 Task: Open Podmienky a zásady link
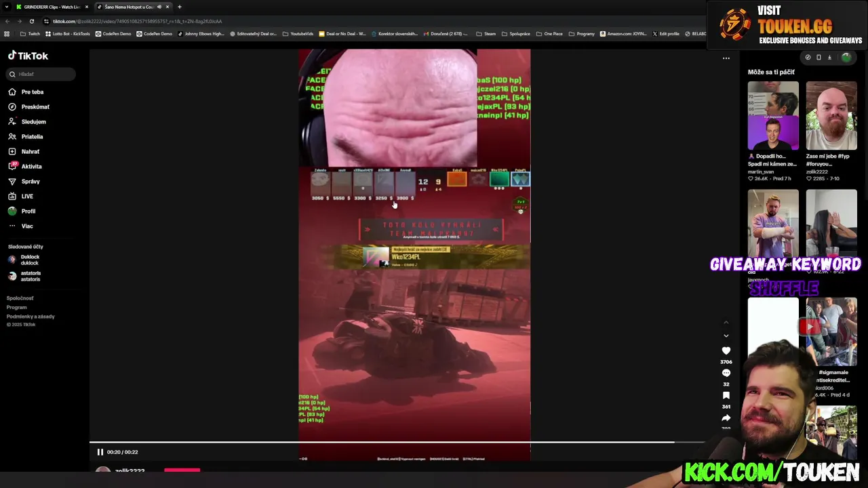(x=31, y=317)
